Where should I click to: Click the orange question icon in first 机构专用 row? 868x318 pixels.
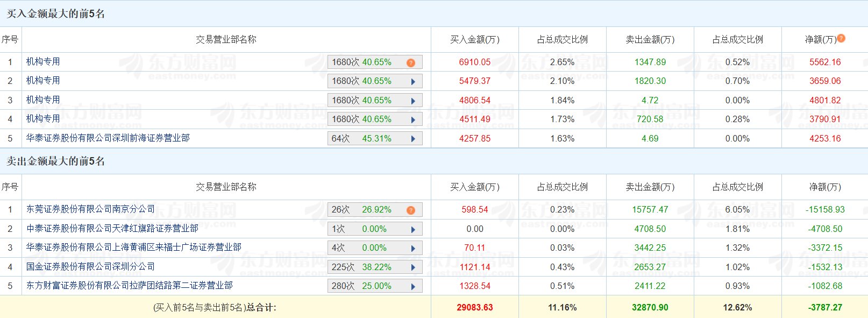411,63
